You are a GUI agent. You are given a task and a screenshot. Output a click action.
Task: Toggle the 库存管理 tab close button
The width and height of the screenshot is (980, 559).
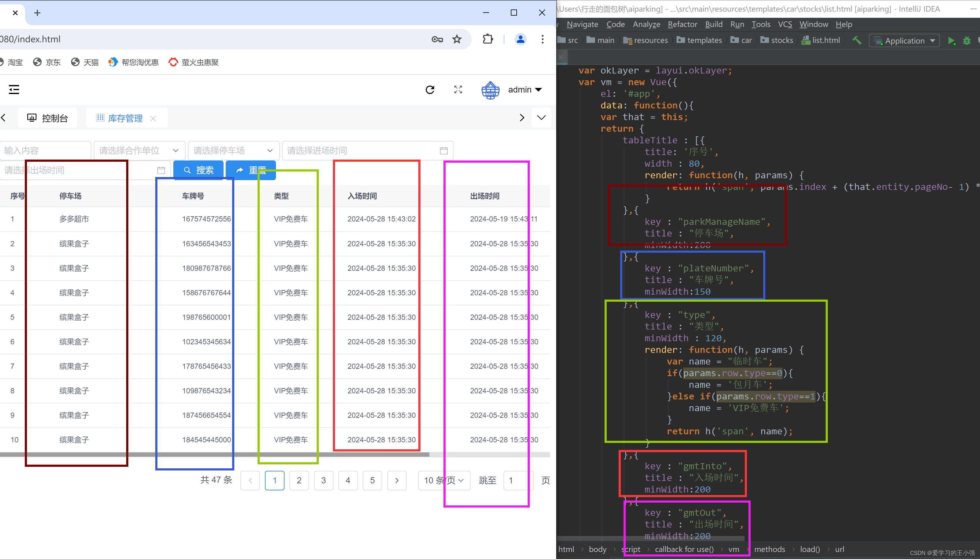pos(153,119)
